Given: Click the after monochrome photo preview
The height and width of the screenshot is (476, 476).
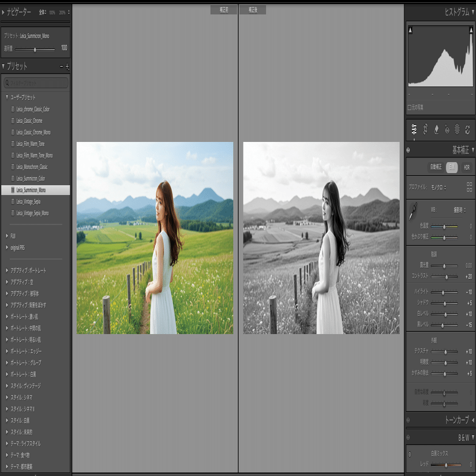Looking at the screenshot, I should tap(321, 238).
